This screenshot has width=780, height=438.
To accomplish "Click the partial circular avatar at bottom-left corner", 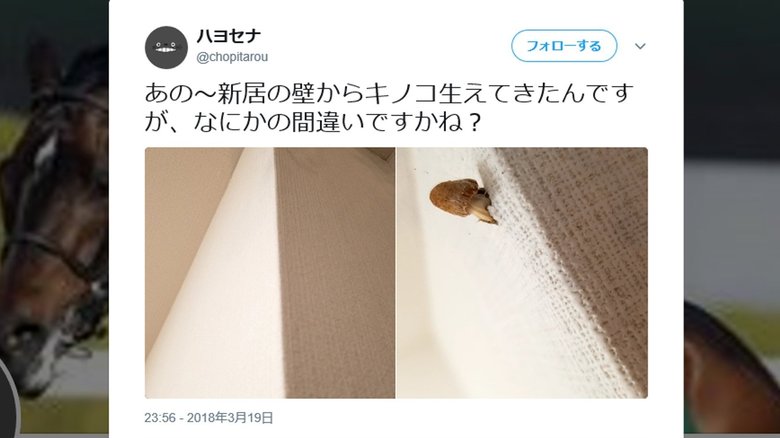I will [7, 398].
